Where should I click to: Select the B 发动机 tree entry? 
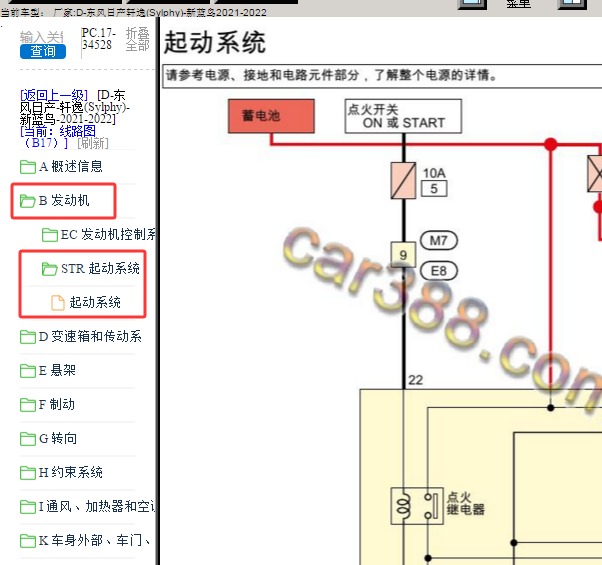[64, 201]
